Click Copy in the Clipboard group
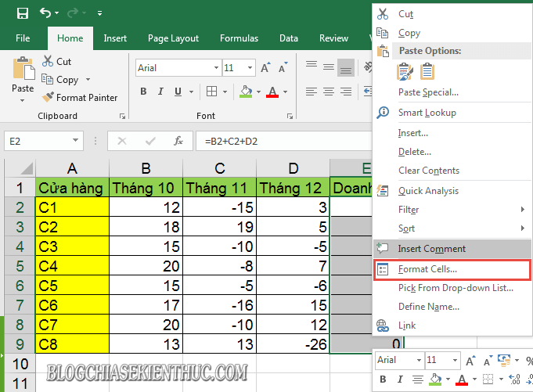Viewport: 533px width, 392px height. (60, 80)
